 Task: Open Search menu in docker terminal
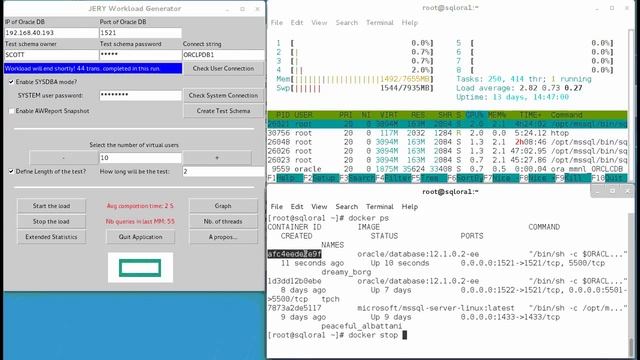pos(347,207)
